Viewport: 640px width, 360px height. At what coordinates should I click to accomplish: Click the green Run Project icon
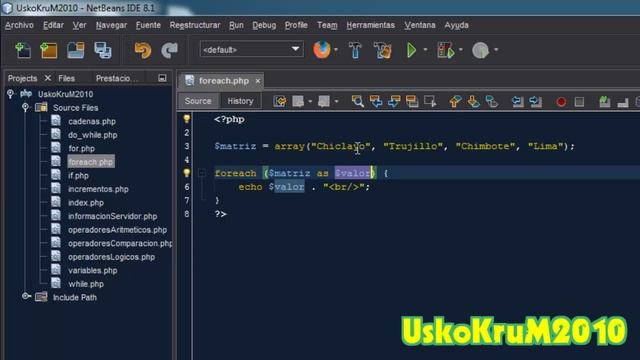[411, 50]
